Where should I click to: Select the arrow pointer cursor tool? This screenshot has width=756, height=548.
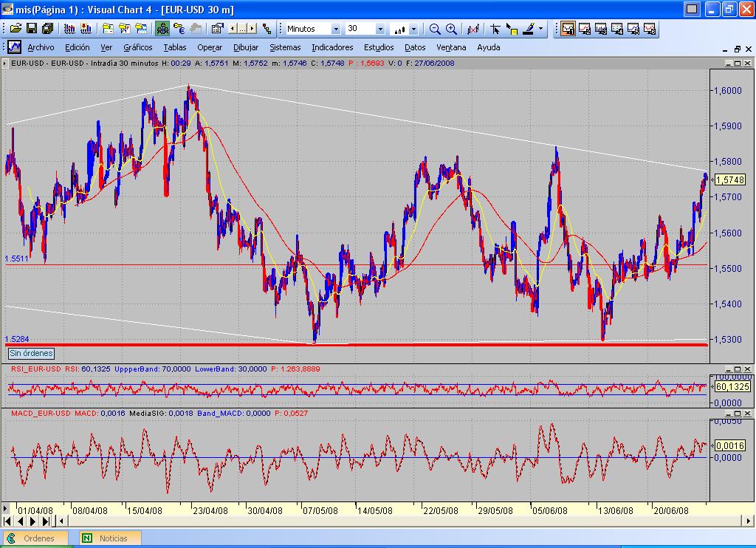[495, 29]
